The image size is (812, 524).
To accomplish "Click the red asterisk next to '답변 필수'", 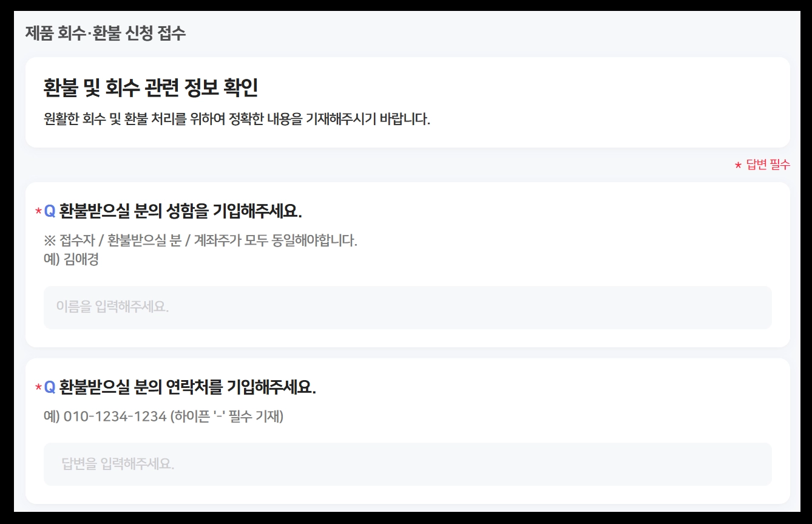I will pos(737,164).
